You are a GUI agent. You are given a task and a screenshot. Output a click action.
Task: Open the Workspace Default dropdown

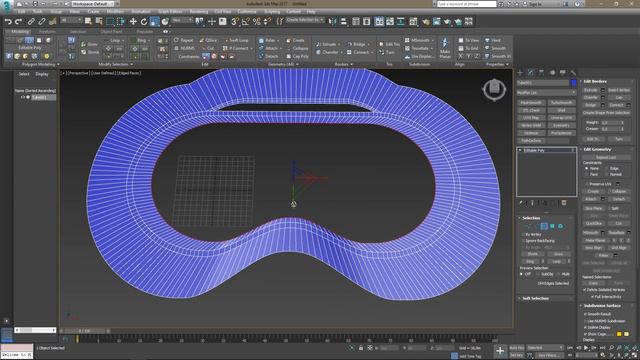tap(93, 4)
